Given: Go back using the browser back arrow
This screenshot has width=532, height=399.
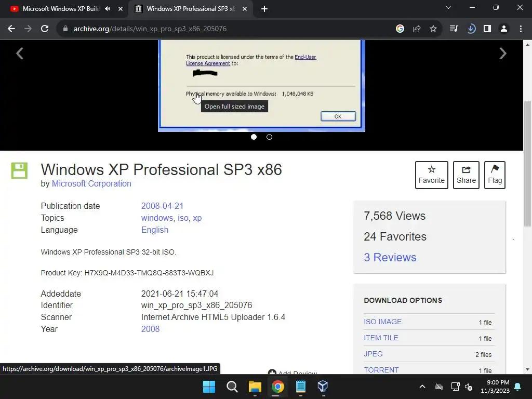Looking at the screenshot, I should pyautogui.click(x=11, y=29).
